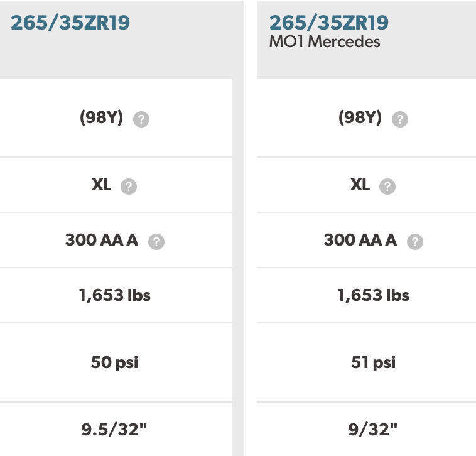Open the 265/35ZR19 link above MO1 Mercedes
476x456 pixels.
point(329,23)
